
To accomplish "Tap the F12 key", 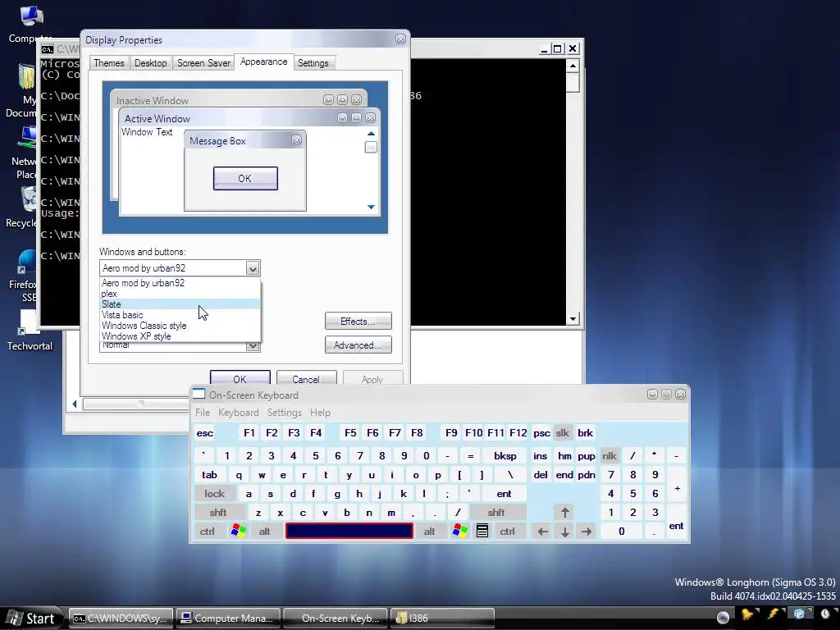I will (518, 433).
